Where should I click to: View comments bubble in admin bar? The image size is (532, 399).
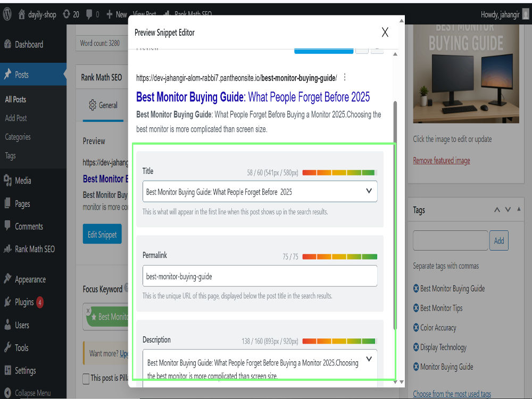tap(92, 14)
